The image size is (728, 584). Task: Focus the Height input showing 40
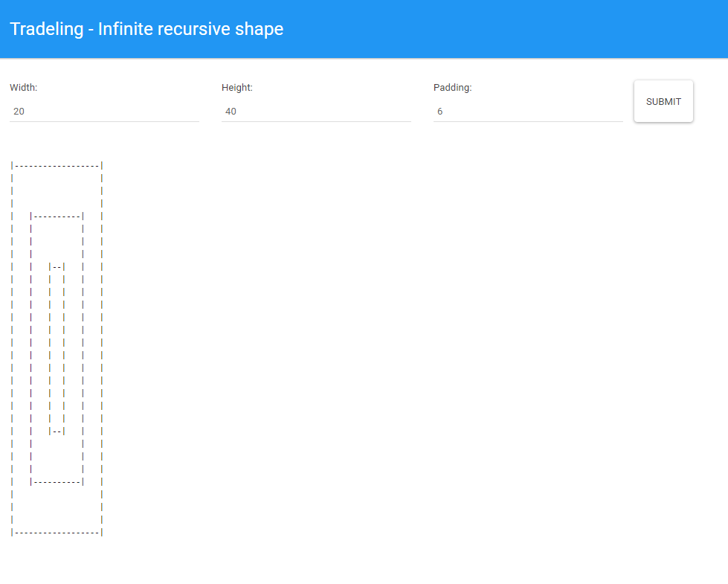(x=316, y=112)
